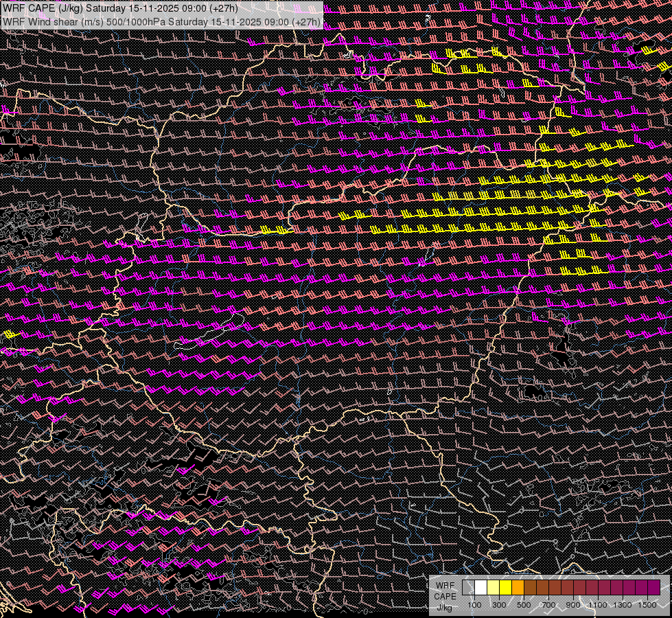Pick the bright yellow legend swatch
Image resolution: width=672 pixels, height=618 pixels.
tap(505, 588)
